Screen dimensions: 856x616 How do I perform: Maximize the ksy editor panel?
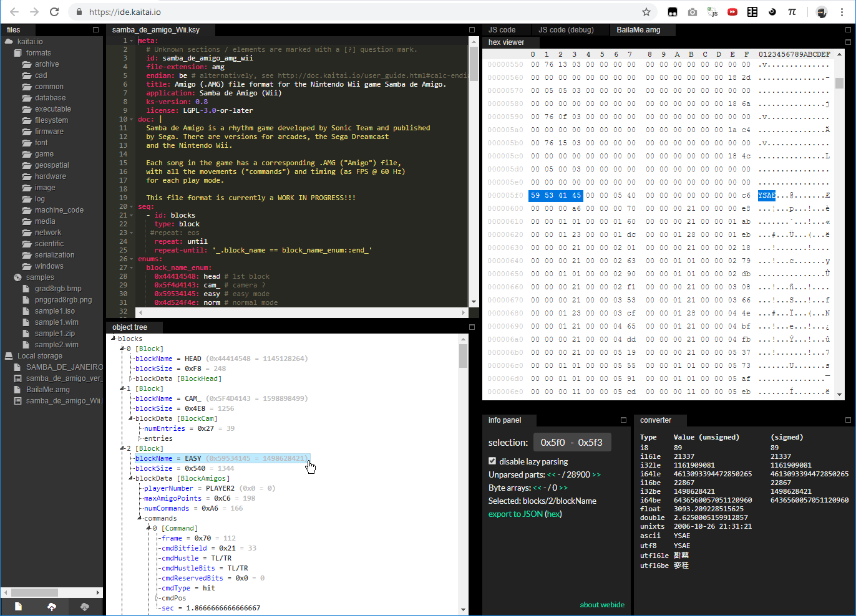pyautogui.click(x=472, y=29)
